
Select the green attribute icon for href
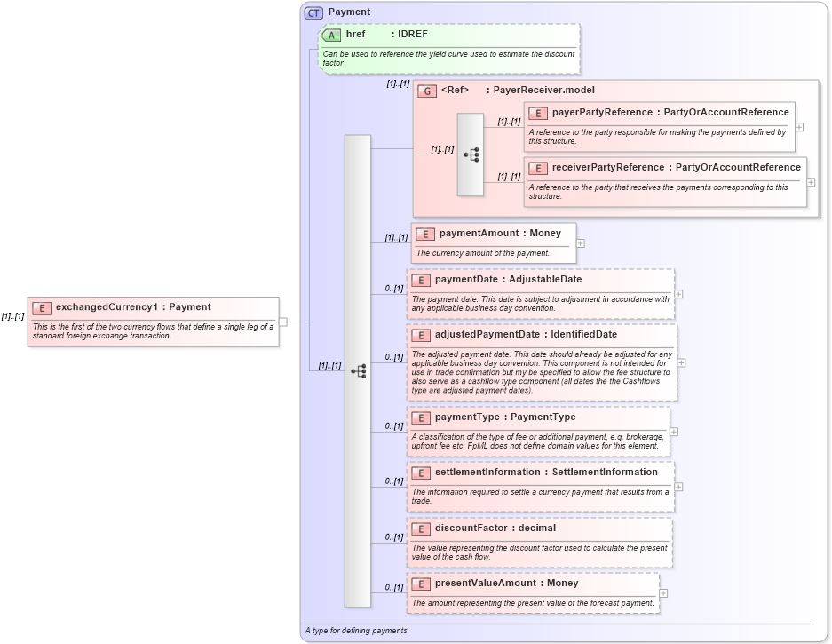click(x=332, y=35)
